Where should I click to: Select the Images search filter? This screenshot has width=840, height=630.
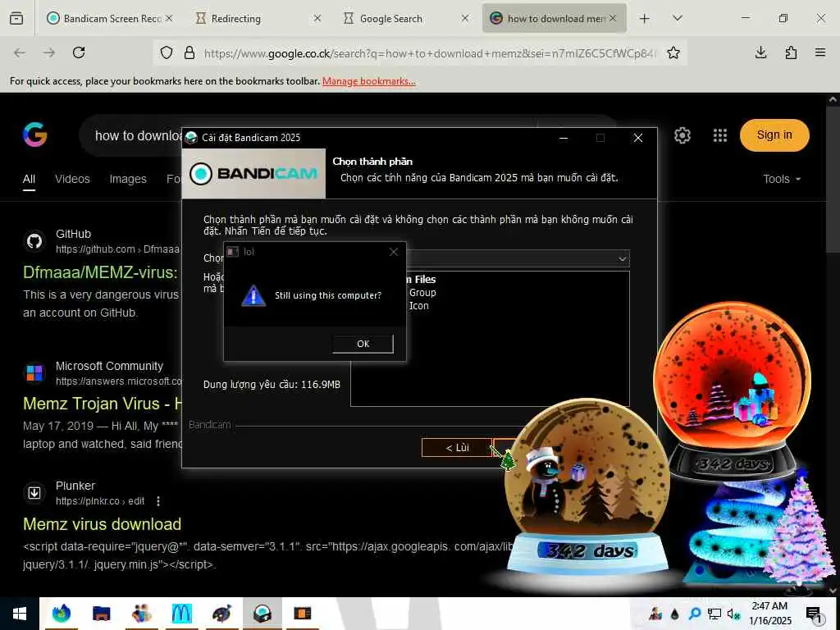coord(128,179)
